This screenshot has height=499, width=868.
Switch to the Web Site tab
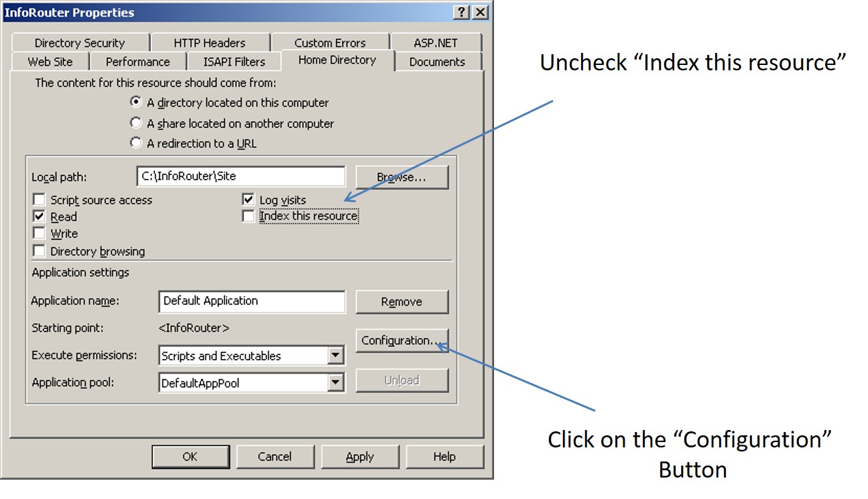pyautogui.click(x=50, y=62)
